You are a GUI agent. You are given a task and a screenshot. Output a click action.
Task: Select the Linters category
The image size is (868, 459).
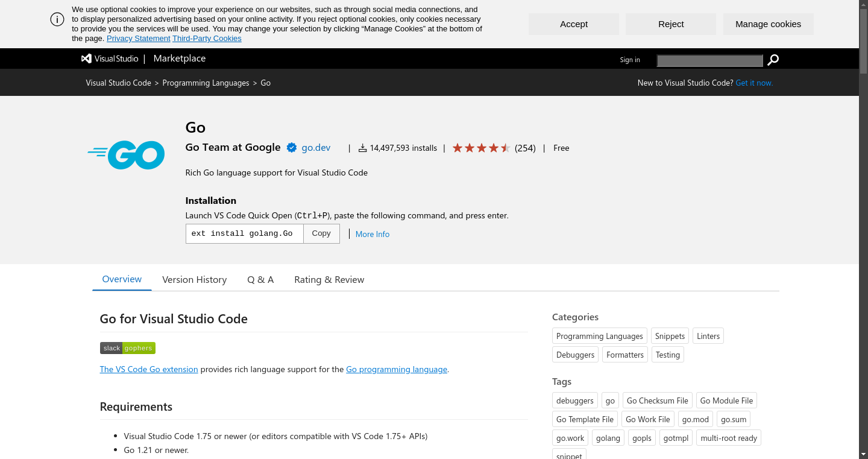(708, 336)
